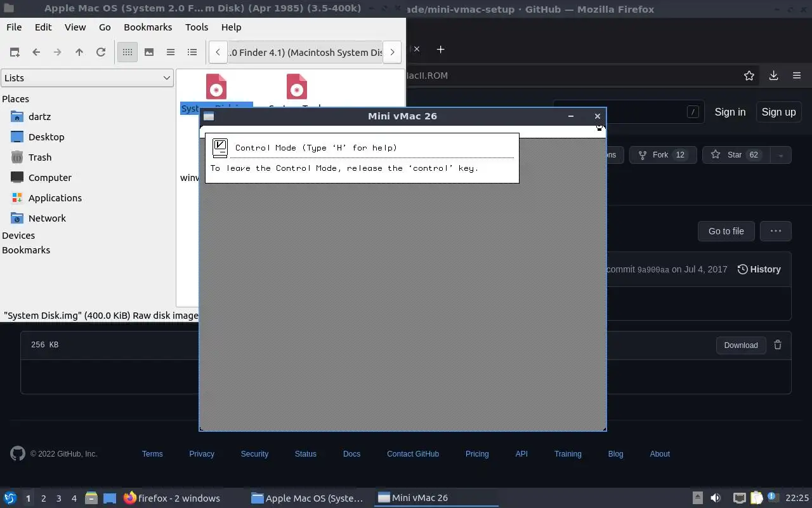The image size is (812, 508).
Task: Open Privacy footer link
Action: pos(202,454)
